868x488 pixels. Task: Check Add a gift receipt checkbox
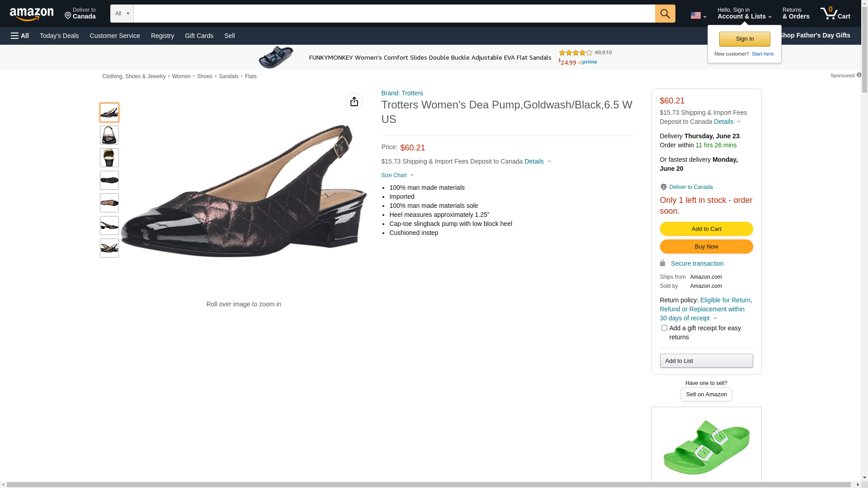pos(664,328)
